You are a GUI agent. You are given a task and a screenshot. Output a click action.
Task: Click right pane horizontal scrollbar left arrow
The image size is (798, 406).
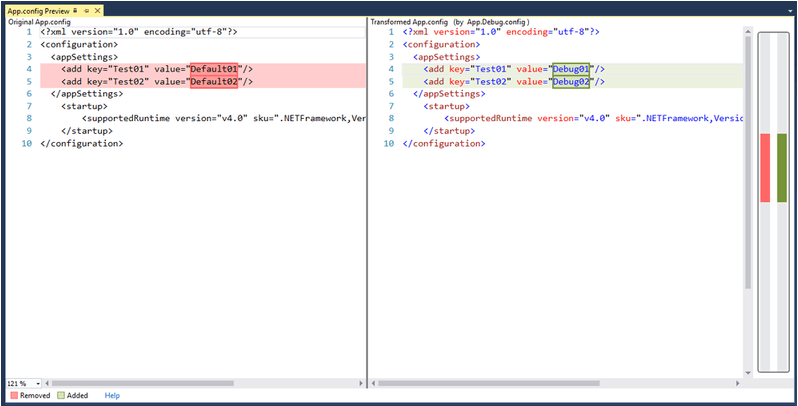(x=374, y=383)
